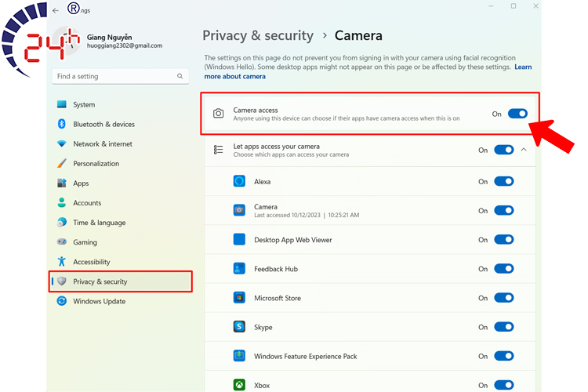Click the search magnifier icon
Screen dimensions: 588x392
pos(180,76)
